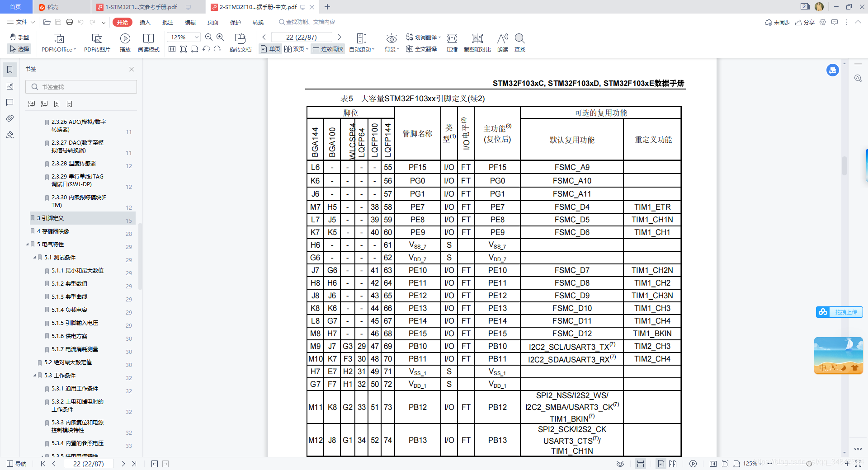Set actual size 1:1 view
The width and height of the screenshot is (868, 470).
172,49
